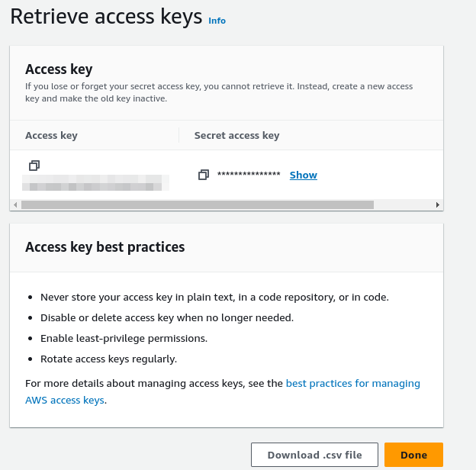This screenshot has height=470, width=476.
Task: Click the Rotate access keys regularly bullet
Action: coord(108,359)
